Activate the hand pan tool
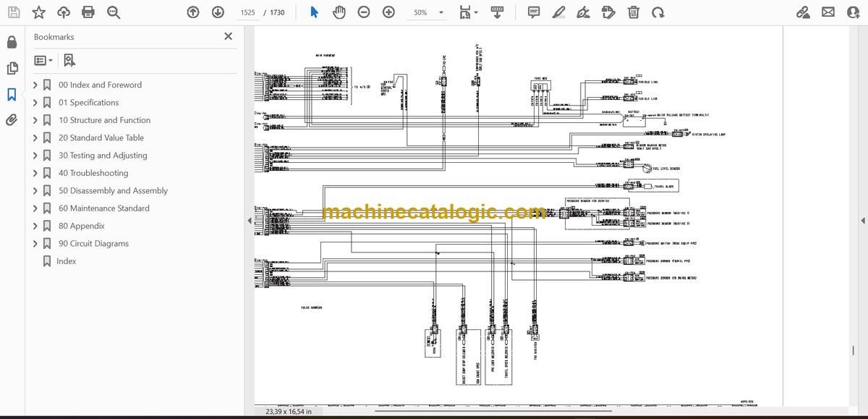 [339, 12]
